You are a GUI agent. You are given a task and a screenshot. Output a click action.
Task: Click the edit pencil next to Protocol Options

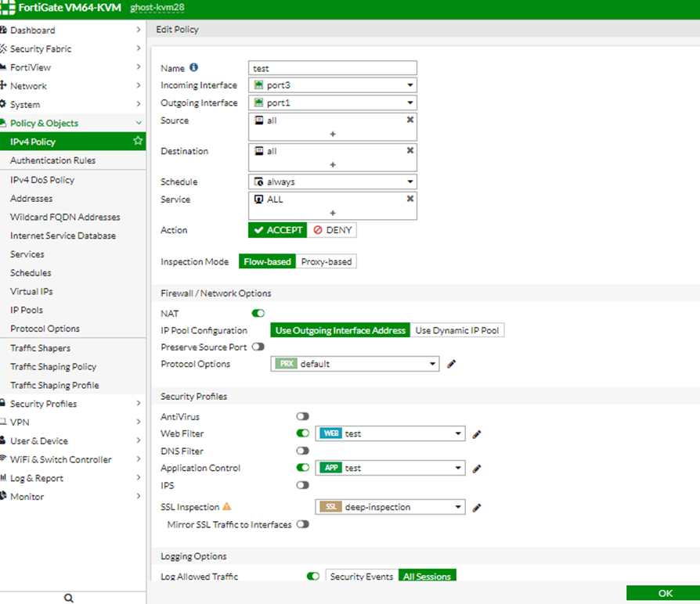pos(451,364)
